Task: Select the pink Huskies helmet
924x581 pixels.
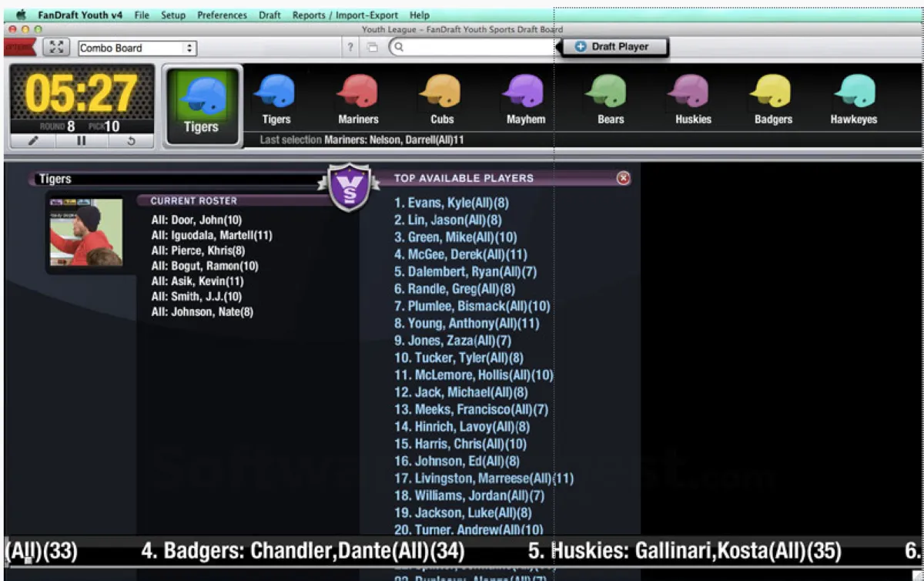Action: click(x=689, y=91)
